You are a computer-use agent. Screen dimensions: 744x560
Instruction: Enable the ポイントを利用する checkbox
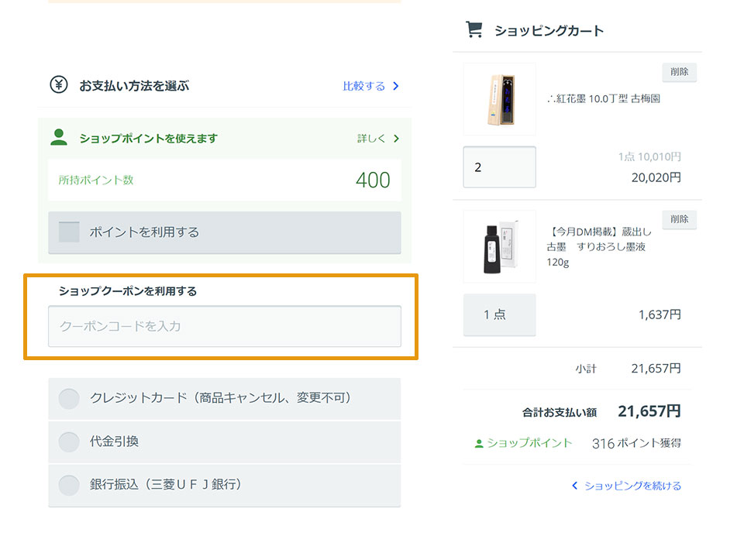click(69, 232)
